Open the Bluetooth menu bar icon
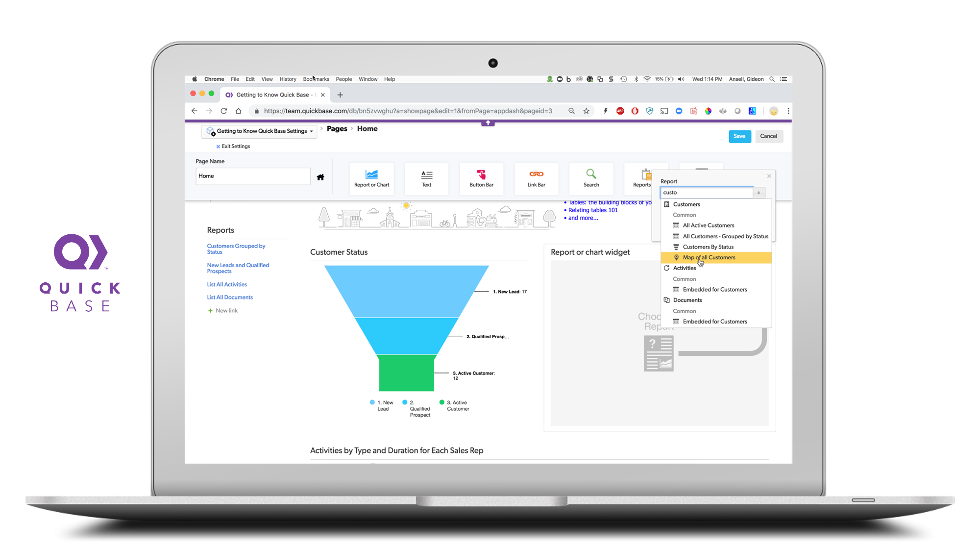980x547 pixels. (636, 79)
